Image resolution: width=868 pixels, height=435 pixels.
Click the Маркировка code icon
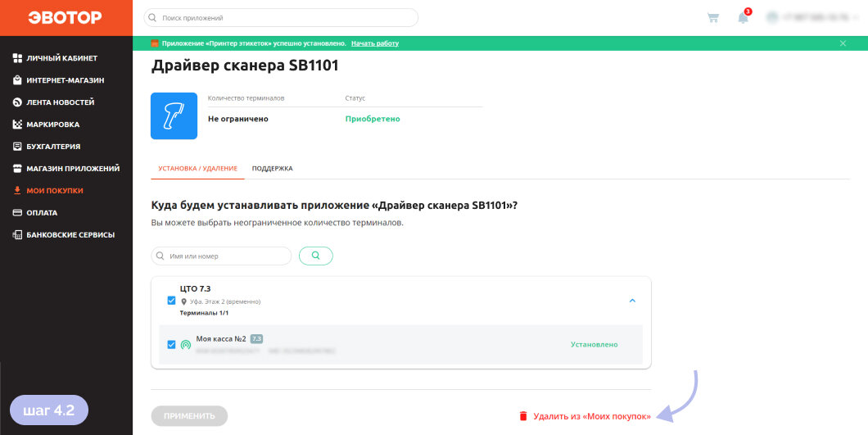point(17,125)
